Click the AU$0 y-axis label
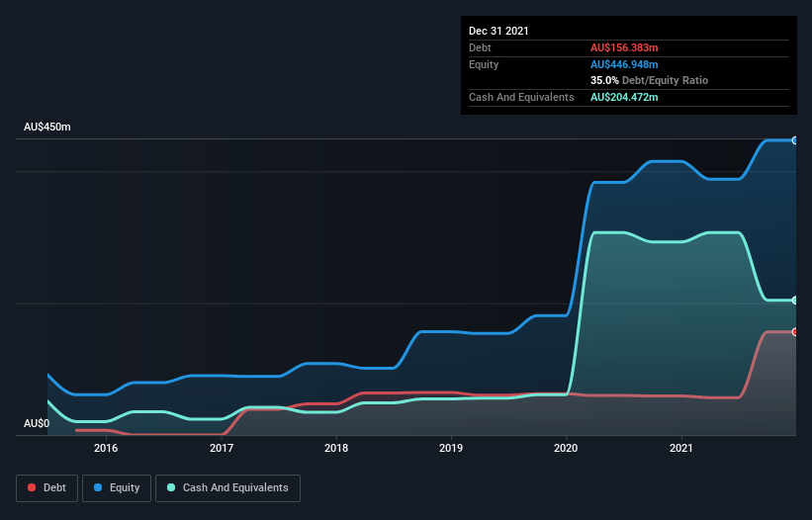The width and height of the screenshot is (812, 520). 37,423
